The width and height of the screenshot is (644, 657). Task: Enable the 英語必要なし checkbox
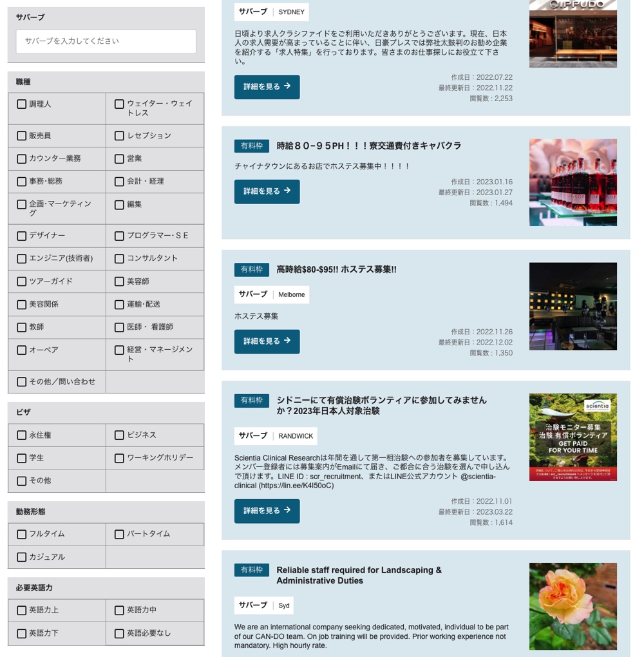pos(119,633)
